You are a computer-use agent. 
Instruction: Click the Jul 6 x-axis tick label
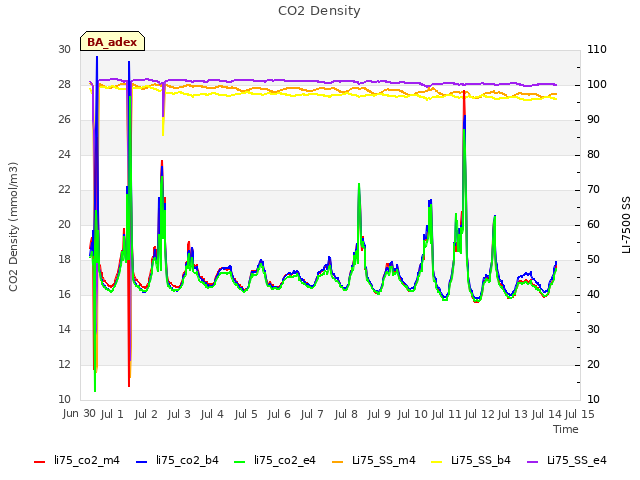click(x=279, y=414)
